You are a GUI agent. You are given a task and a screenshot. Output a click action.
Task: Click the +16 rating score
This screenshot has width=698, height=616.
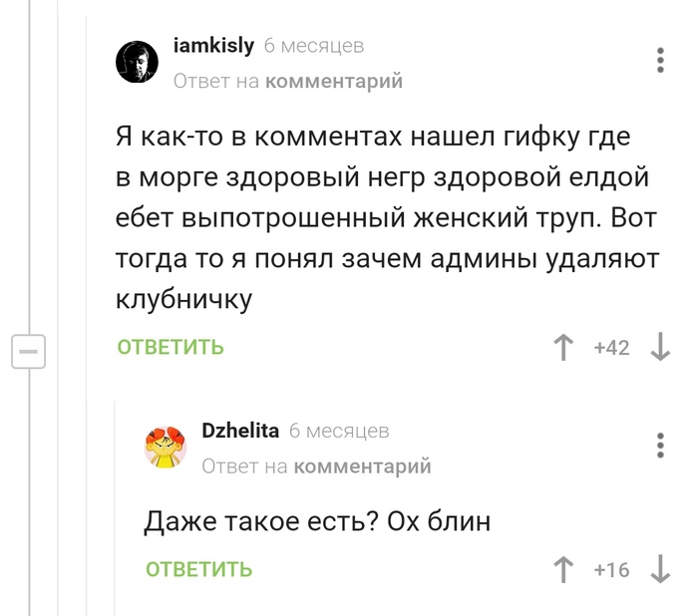pyautogui.click(x=611, y=570)
